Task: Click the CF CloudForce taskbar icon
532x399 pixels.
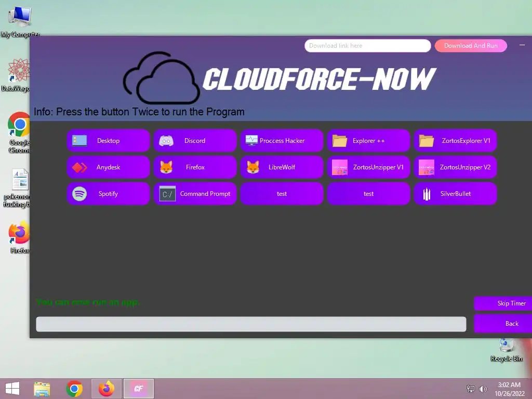Action: click(138, 389)
